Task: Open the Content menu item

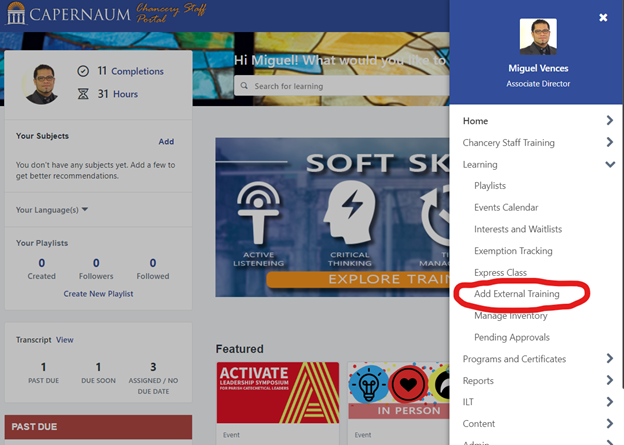Action: click(x=479, y=424)
